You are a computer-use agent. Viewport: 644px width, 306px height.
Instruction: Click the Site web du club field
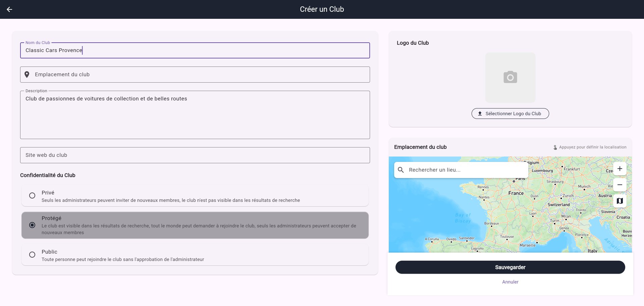pos(195,155)
